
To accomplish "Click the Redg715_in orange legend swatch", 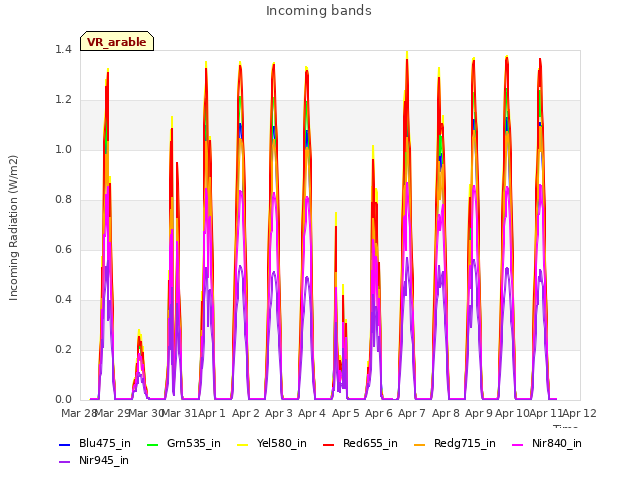I will 420,444.
